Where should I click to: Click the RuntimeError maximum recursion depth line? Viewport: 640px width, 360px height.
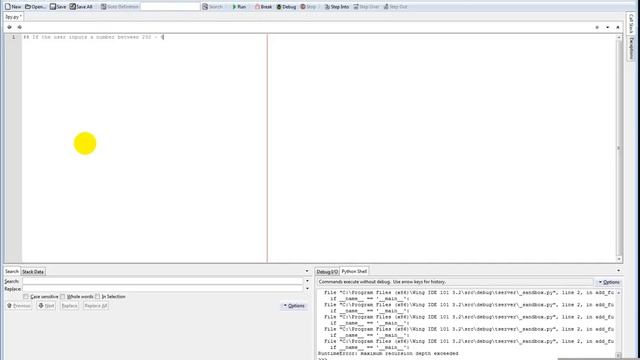point(388,353)
